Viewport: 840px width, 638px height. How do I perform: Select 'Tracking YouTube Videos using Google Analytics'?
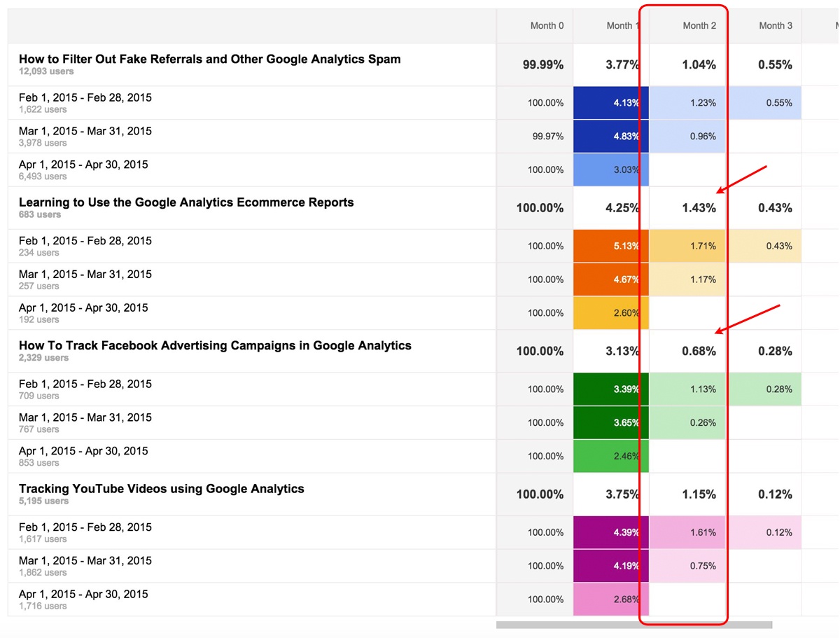tap(162, 489)
